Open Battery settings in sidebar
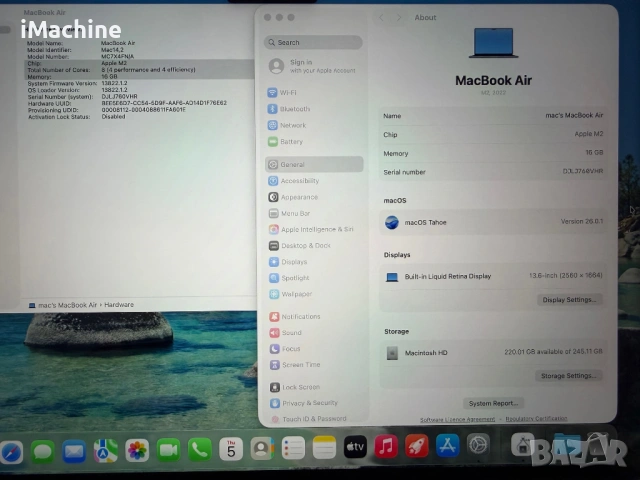 coord(313,142)
